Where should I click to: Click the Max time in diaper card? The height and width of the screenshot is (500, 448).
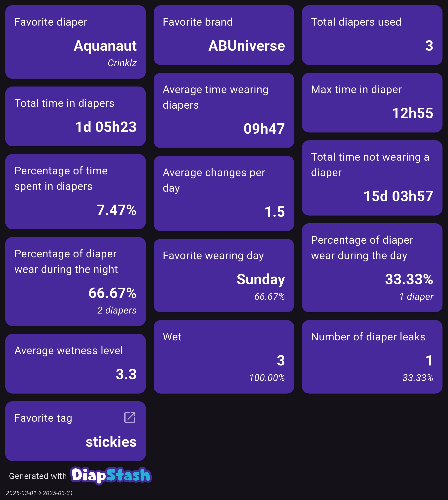[x=372, y=103]
